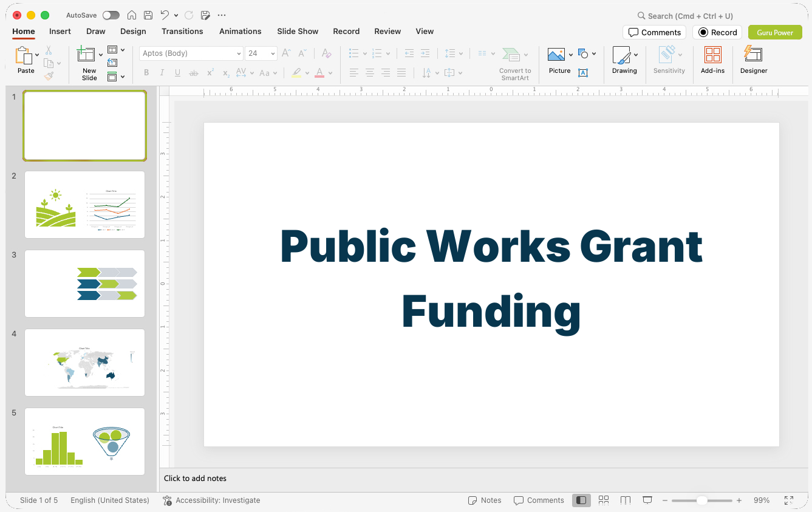This screenshot has height=512, width=812.
Task: Switch to Reading View icon
Action: (626, 500)
